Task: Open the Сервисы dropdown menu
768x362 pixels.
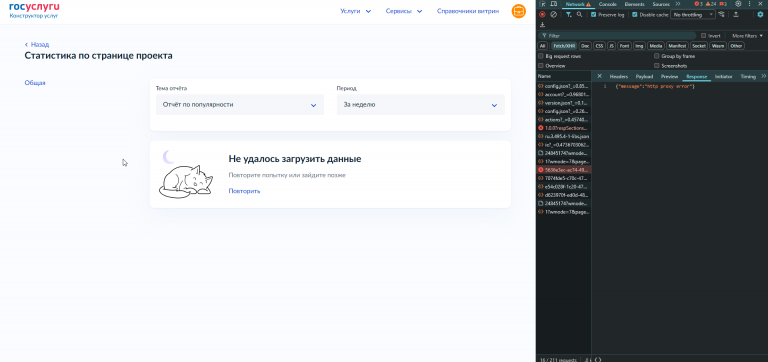Action: pos(404,11)
